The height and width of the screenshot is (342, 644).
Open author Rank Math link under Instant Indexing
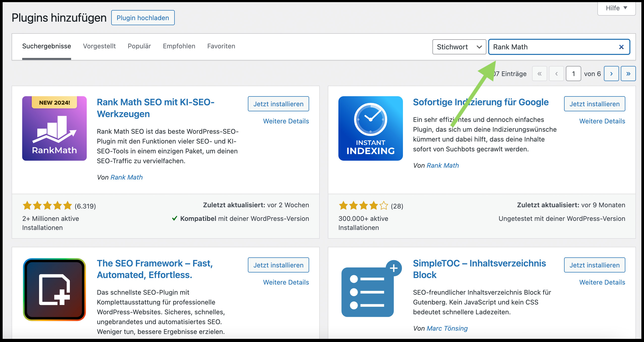tap(443, 165)
